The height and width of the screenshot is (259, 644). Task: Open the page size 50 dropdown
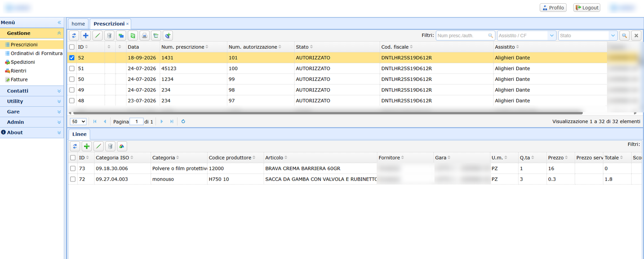tap(78, 121)
